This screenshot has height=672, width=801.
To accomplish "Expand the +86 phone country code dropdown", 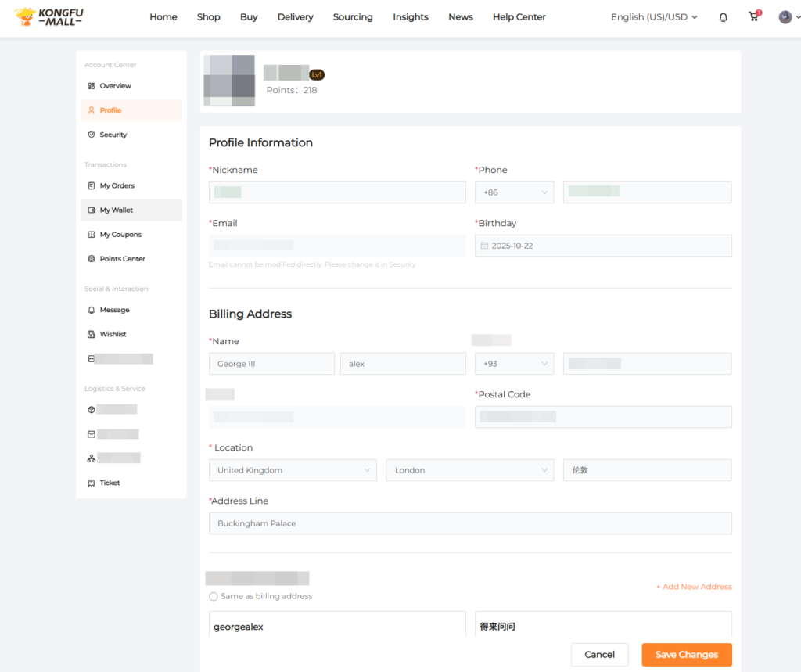I will point(514,192).
